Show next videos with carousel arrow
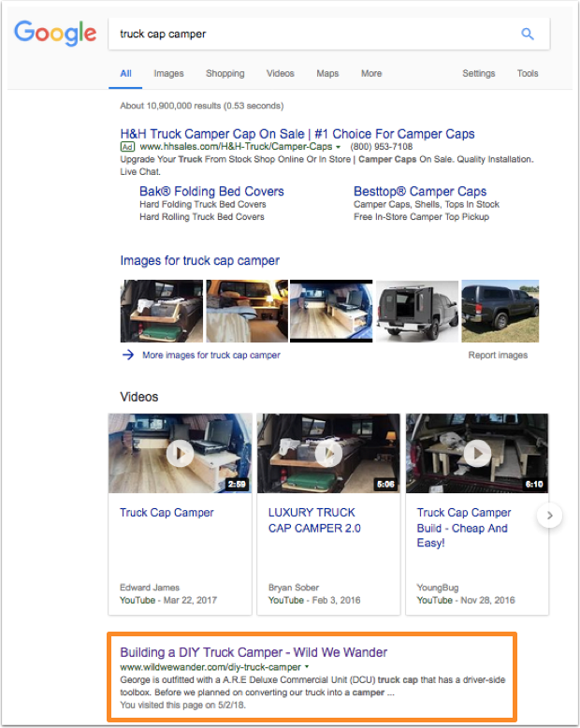Screen dimensions: 580x728 coord(550,516)
